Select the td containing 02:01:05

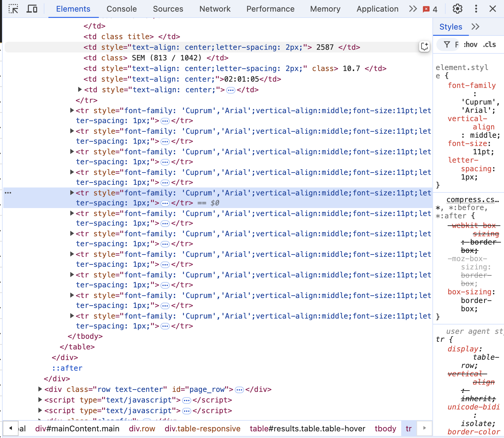click(182, 79)
